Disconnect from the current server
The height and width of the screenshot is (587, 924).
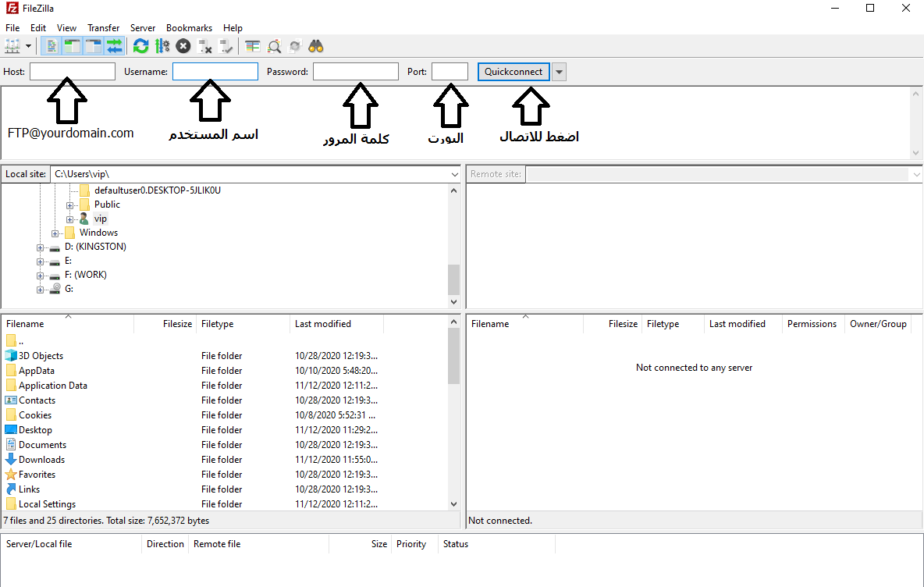tap(204, 46)
